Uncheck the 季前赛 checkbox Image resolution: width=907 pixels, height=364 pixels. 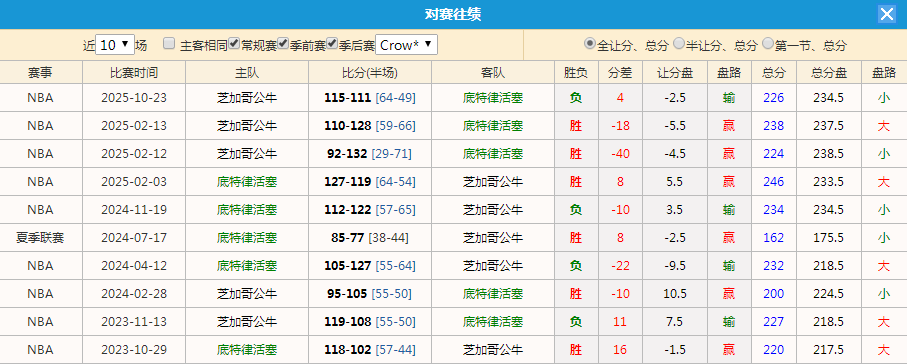(x=283, y=43)
